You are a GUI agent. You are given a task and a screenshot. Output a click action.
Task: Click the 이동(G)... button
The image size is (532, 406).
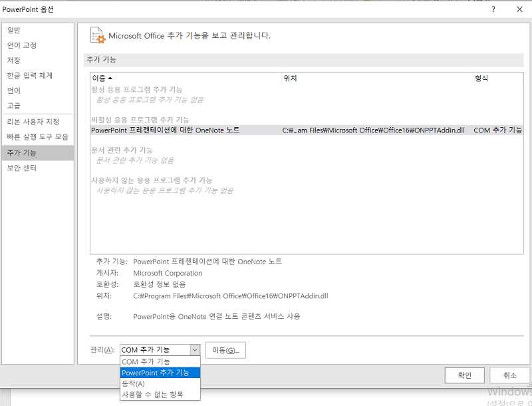coord(225,350)
